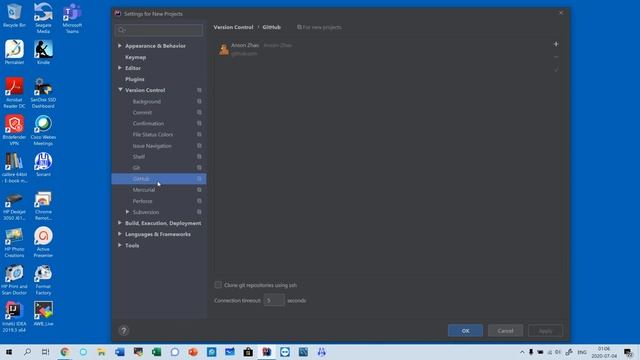Click the Connection timeout seconds field
Viewport: 640px width, 360px height.
tap(274, 300)
